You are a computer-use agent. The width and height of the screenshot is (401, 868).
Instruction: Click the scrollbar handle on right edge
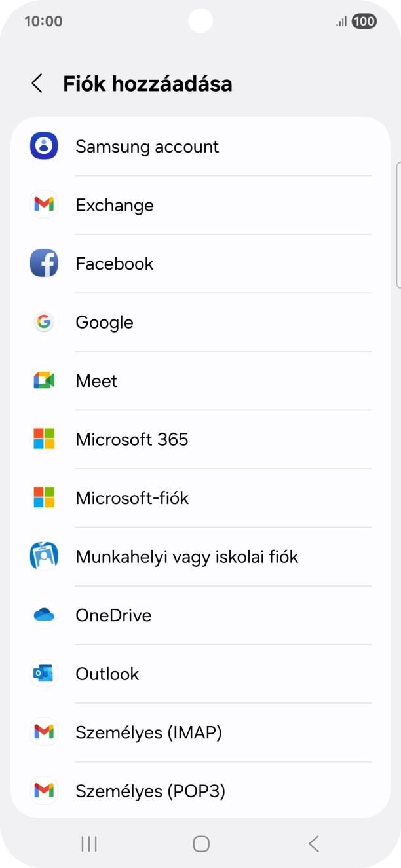pyautogui.click(x=398, y=226)
